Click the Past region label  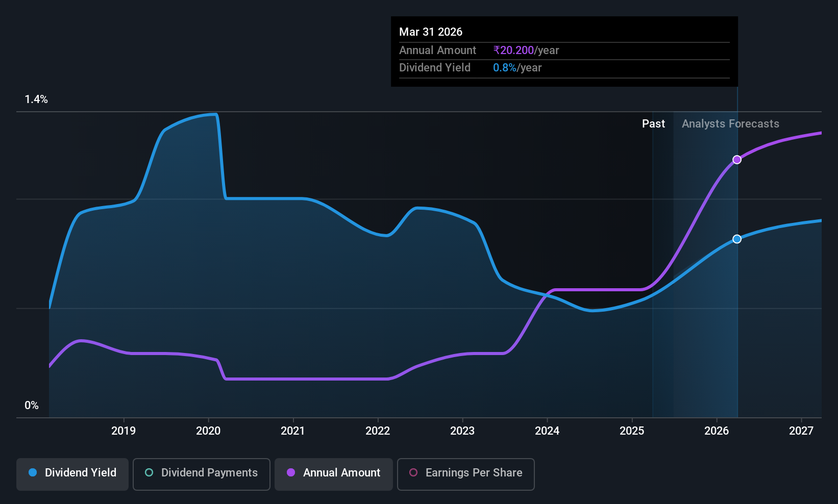point(653,123)
